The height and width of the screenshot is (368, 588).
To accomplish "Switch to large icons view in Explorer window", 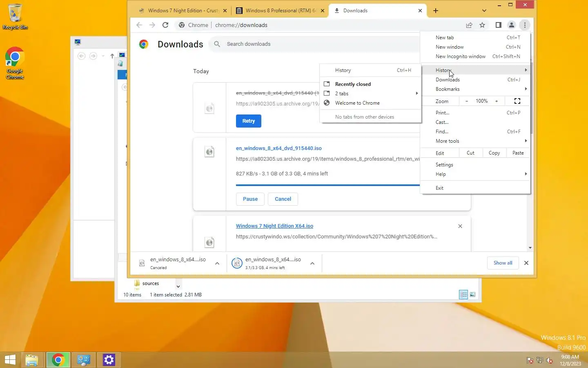I will tap(472, 294).
